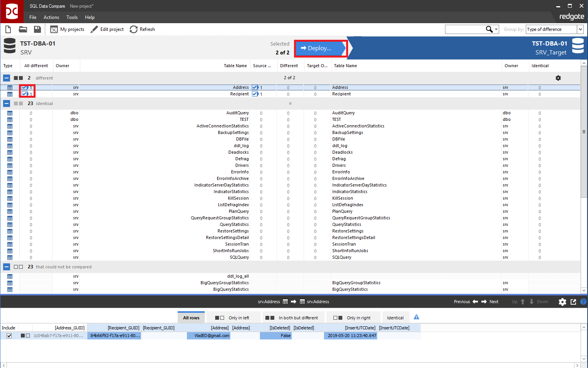
Task: Click the Down navigation button
Action: tap(539, 302)
